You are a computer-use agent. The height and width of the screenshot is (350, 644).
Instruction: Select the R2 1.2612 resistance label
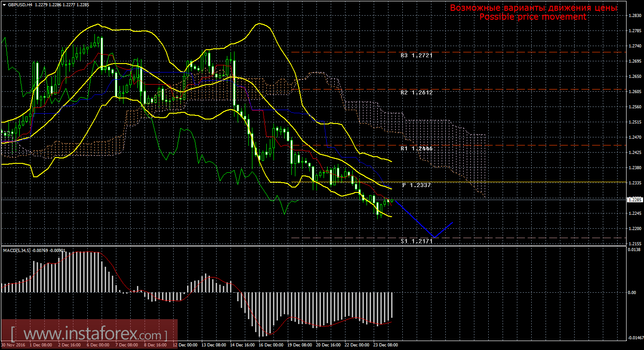416,92
